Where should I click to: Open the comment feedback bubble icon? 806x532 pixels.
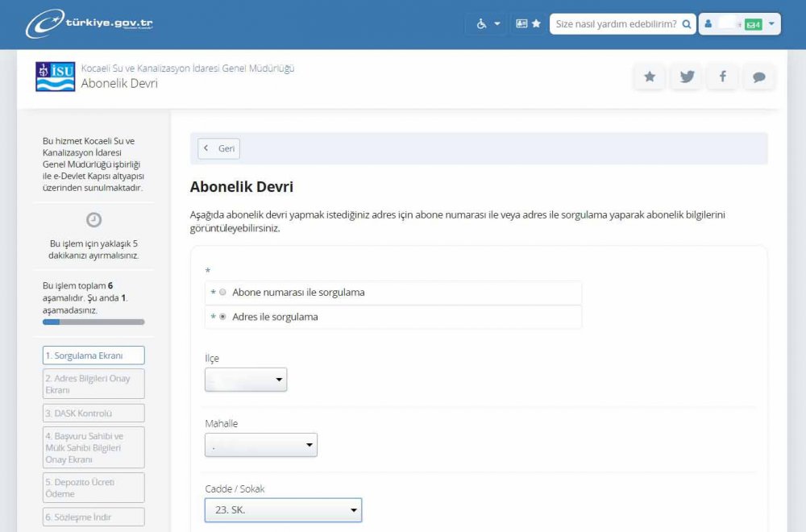point(758,77)
